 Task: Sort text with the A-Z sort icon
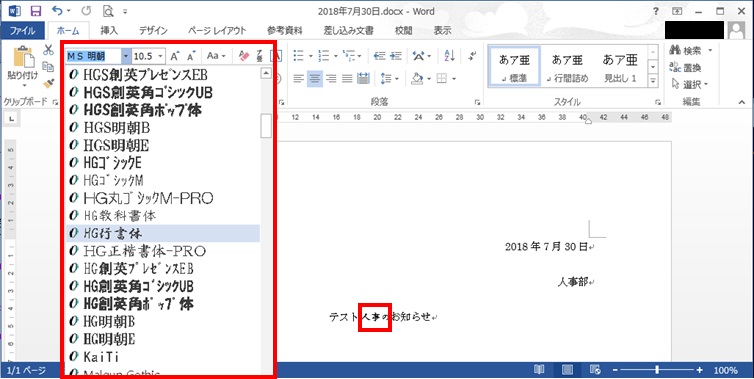click(449, 56)
